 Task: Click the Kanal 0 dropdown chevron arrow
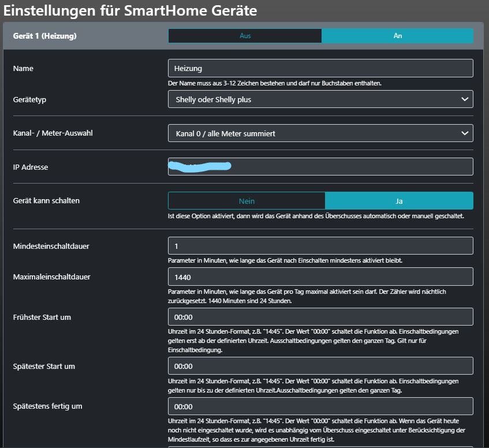tap(465, 133)
